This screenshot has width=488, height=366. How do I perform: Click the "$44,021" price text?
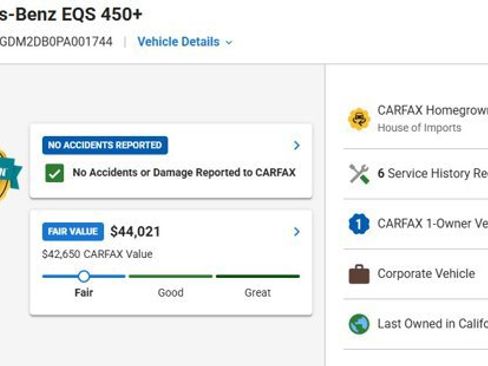(135, 232)
